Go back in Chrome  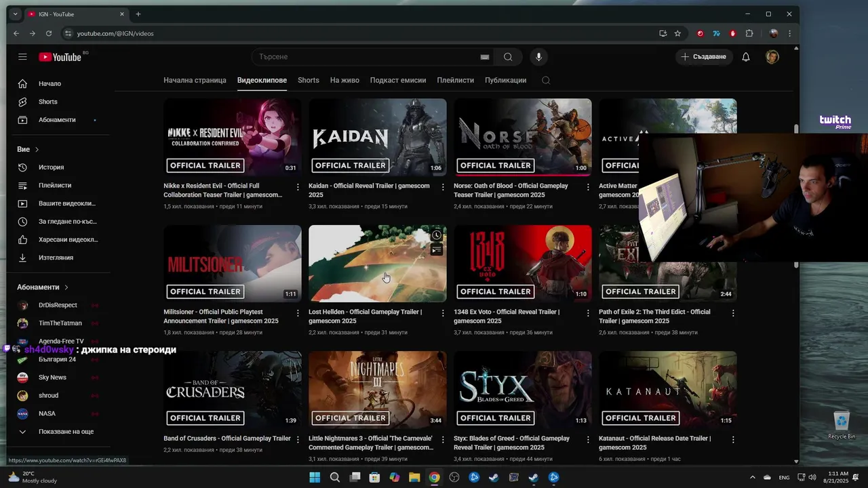[17, 33]
